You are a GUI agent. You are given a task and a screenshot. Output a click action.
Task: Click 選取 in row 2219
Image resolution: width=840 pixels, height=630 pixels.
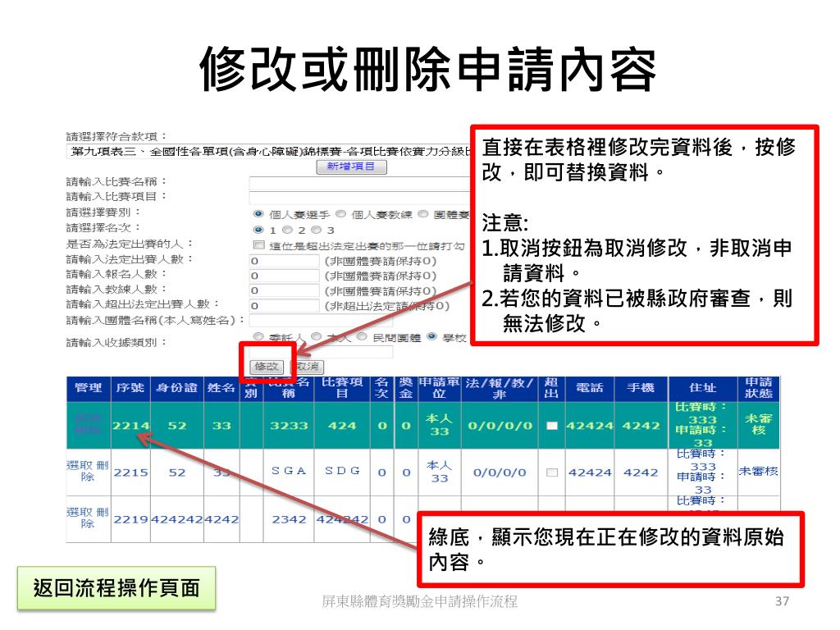coord(80,512)
